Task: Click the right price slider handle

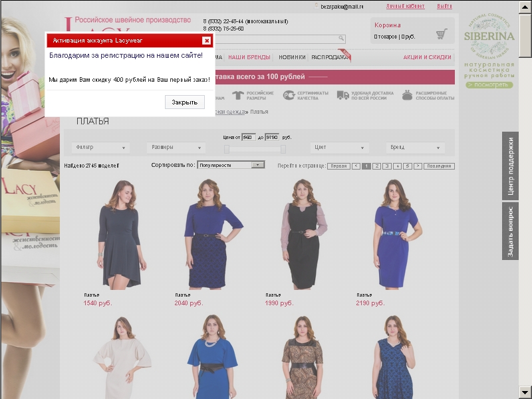Action: coord(283,149)
